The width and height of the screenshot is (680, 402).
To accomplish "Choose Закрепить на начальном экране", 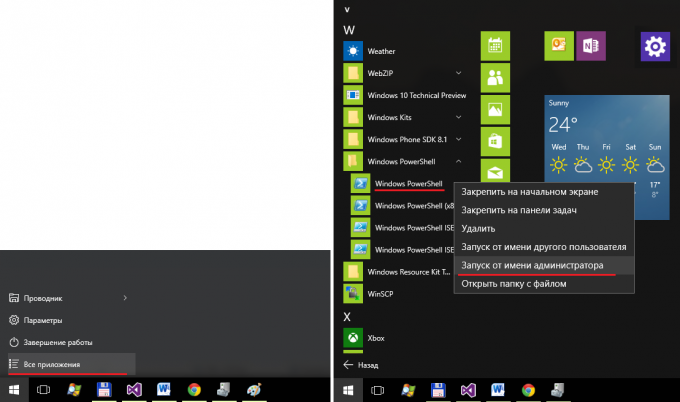I will [544, 192].
